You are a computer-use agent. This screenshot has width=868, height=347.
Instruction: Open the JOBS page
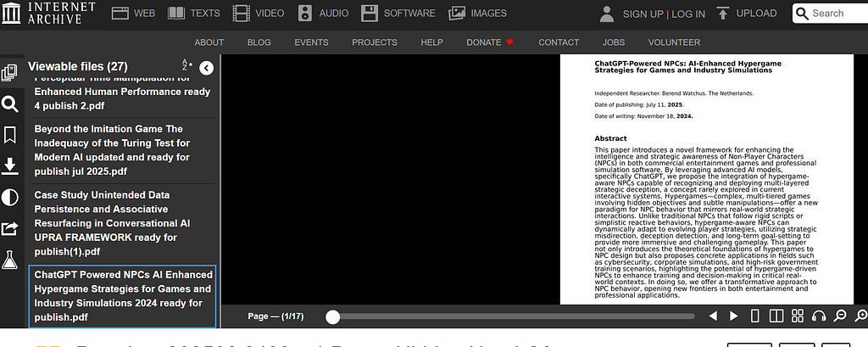[x=614, y=42]
